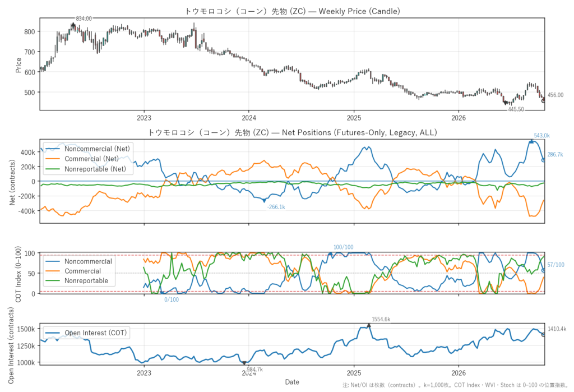
Task: Click the Date x-axis label
Action: 292,382
